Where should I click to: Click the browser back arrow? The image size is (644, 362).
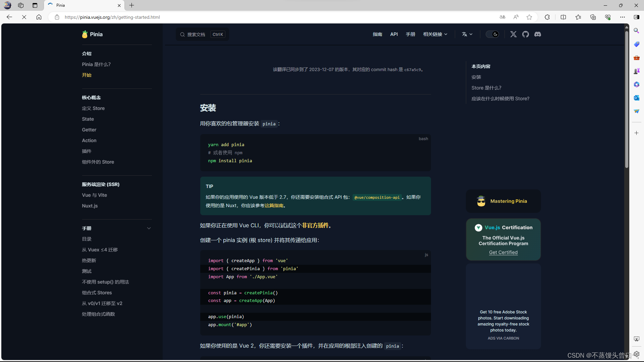coord(9,17)
